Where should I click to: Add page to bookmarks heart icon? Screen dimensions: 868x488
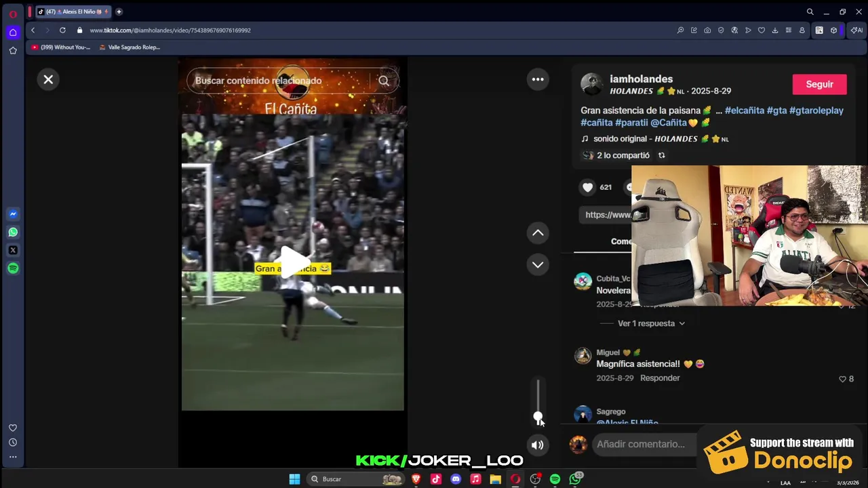pos(762,30)
